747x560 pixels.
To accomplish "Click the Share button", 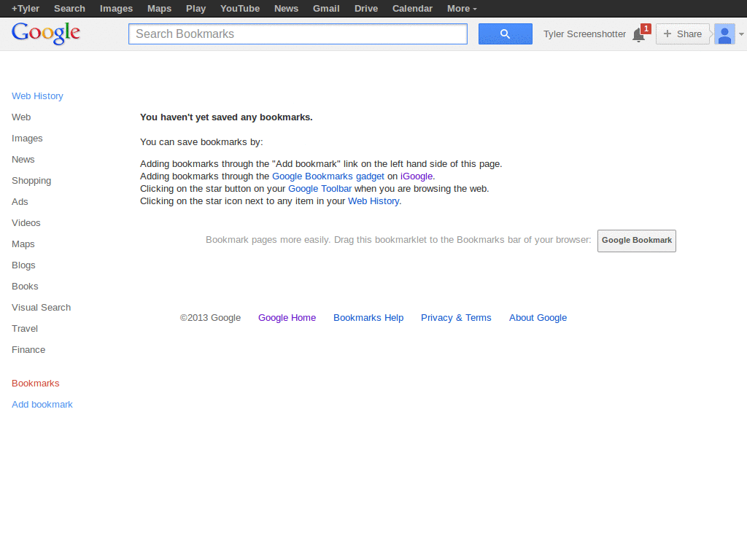I will click(x=683, y=34).
